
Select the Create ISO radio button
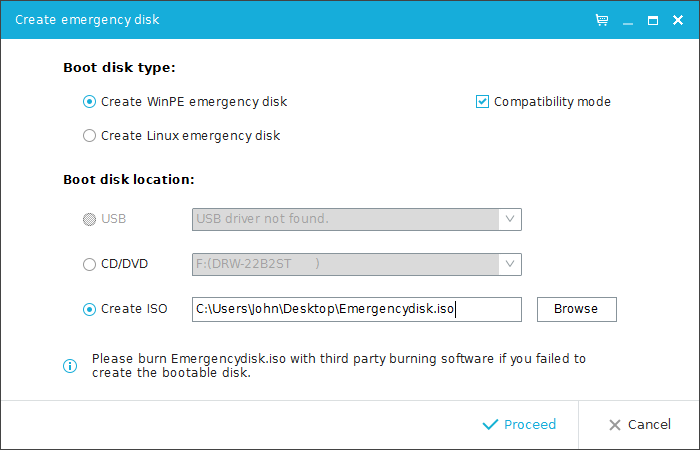[89, 309]
